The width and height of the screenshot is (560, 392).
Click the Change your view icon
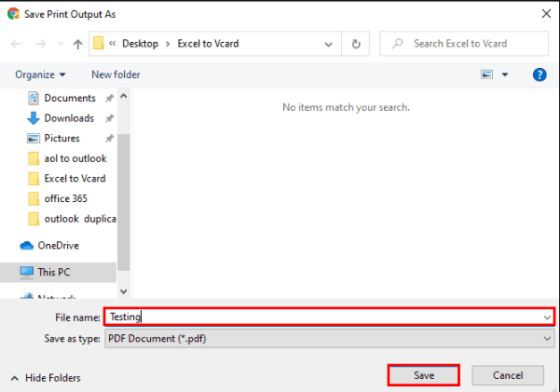tap(486, 74)
